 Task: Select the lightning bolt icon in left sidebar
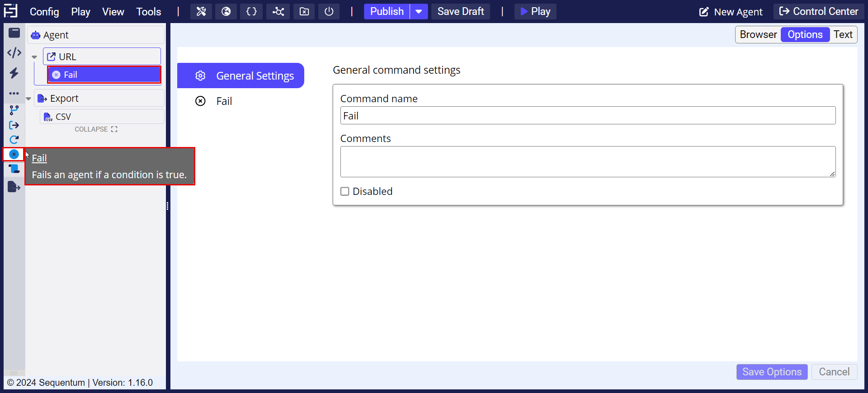(14, 73)
